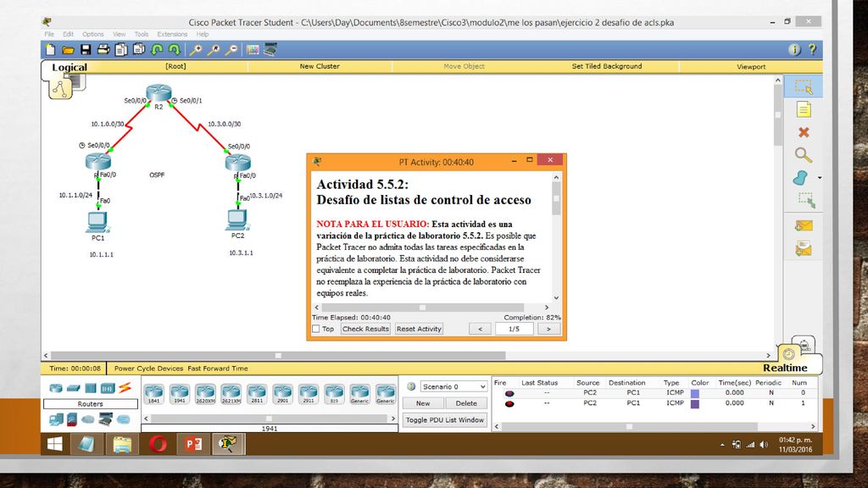Click Delete scenario button
The height and width of the screenshot is (488, 868).
pyautogui.click(x=466, y=403)
